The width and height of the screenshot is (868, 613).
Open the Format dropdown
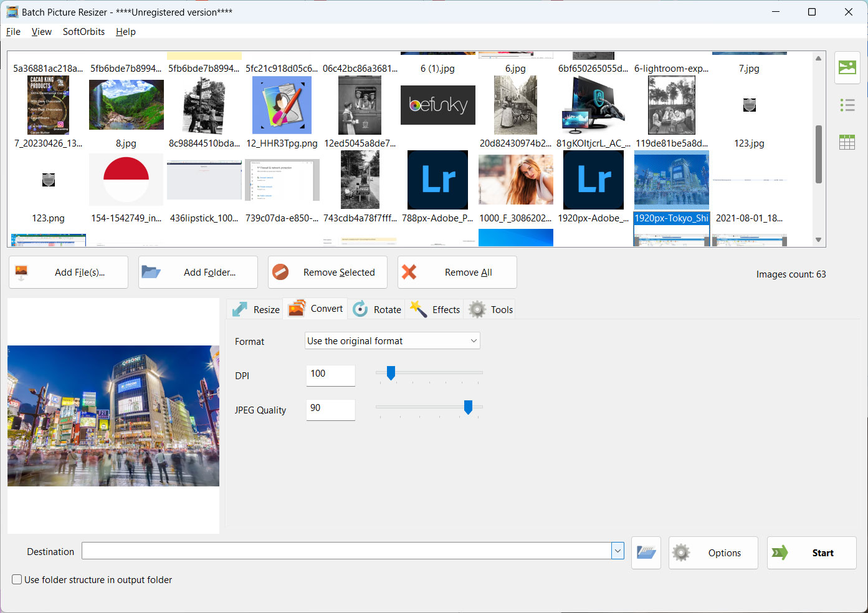pyautogui.click(x=393, y=340)
